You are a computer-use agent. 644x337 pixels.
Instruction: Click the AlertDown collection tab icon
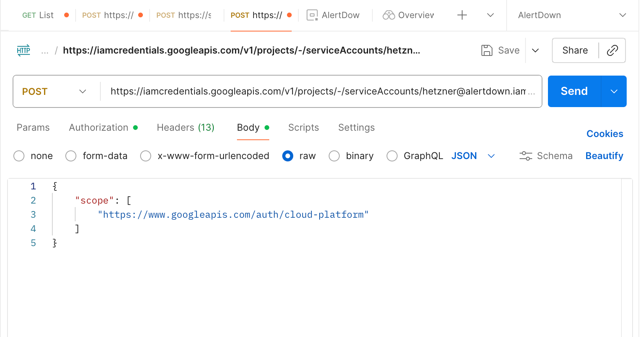pos(312,15)
